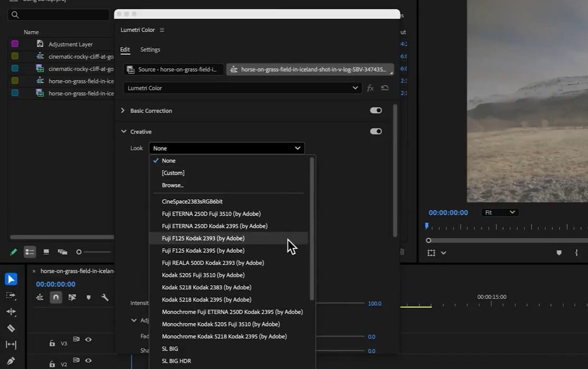This screenshot has height=369, width=588.
Task: Select the Pen tool
Action: click(x=11, y=361)
